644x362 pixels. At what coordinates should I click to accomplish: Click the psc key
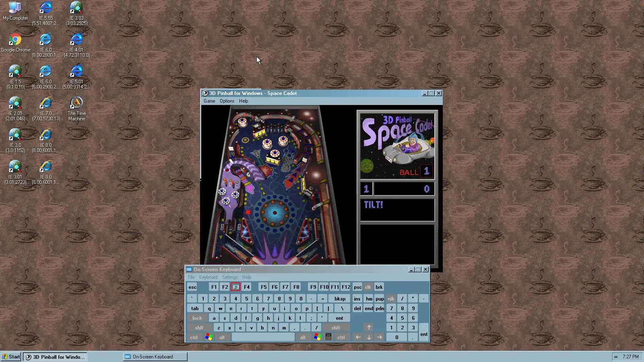point(357,287)
